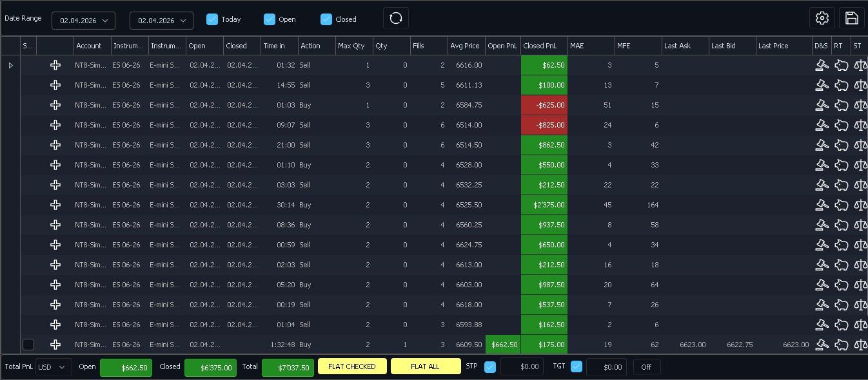Click the piggy bank RT icon for the $2'375.00 trade
This screenshot has width=868, height=380.
click(841, 205)
